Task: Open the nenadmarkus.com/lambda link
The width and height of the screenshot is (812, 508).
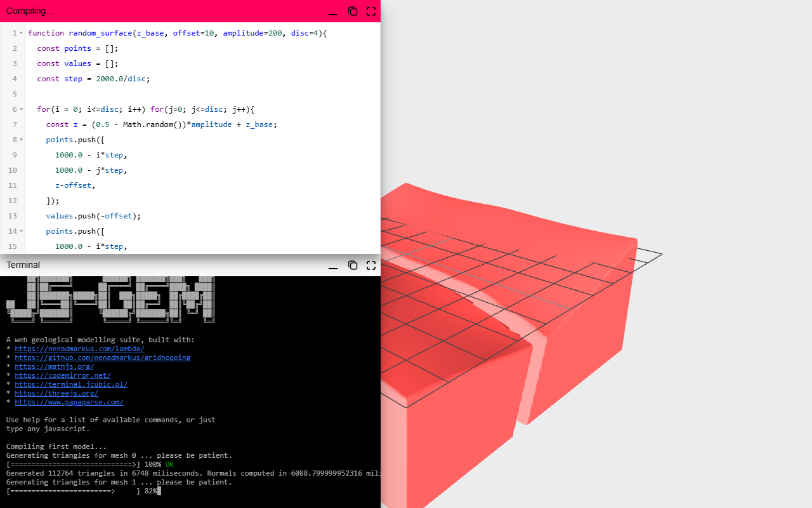Action: coord(79,349)
